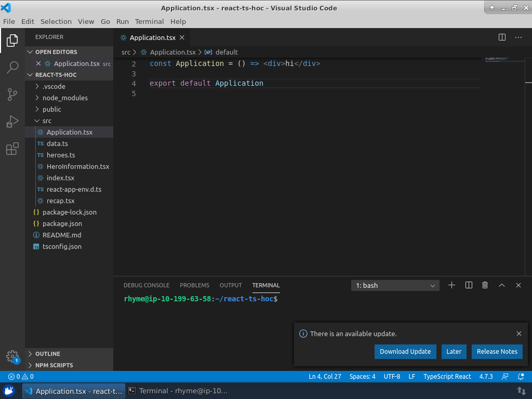The image size is (532, 399).
Task: Select the 1: bash terminal dropdown
Action: (395, 285)
